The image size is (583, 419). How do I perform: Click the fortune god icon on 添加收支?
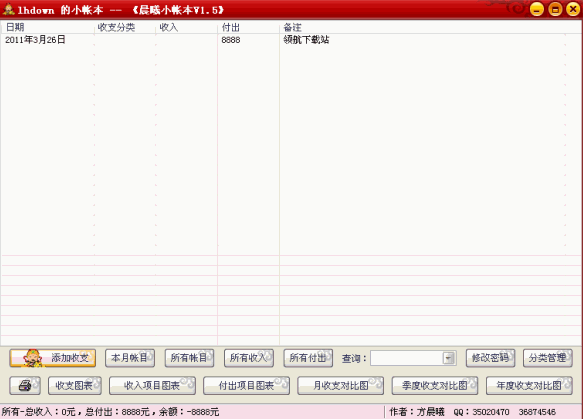point(32,358)
